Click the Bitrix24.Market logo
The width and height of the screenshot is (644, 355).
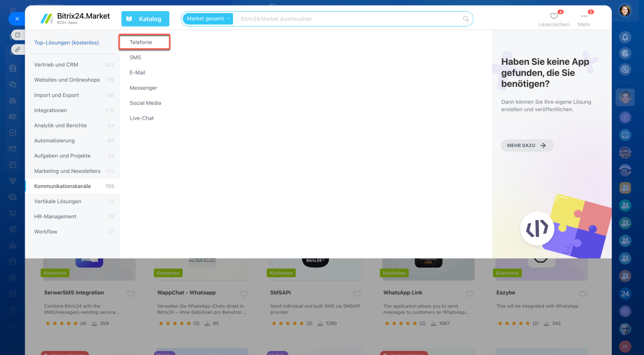[x=75, y=19]
